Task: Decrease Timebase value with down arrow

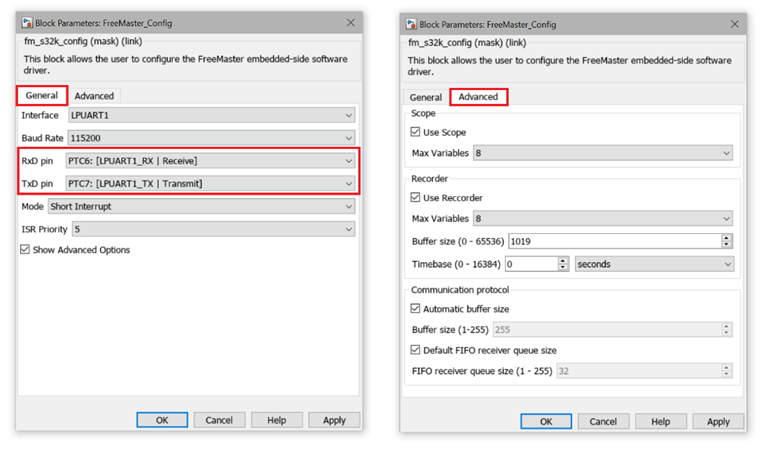Action: pos(563,268)
